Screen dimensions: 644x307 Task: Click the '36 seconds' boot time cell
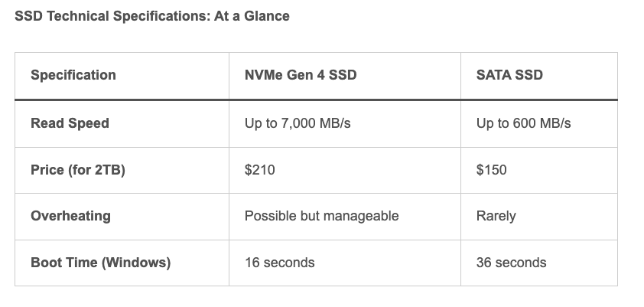point(511,263)
